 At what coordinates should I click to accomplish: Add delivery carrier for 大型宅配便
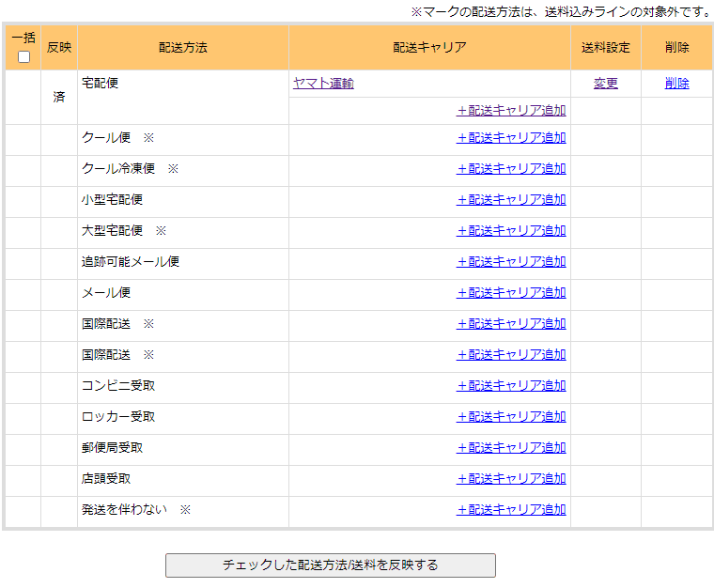click(x=511, y=231)
